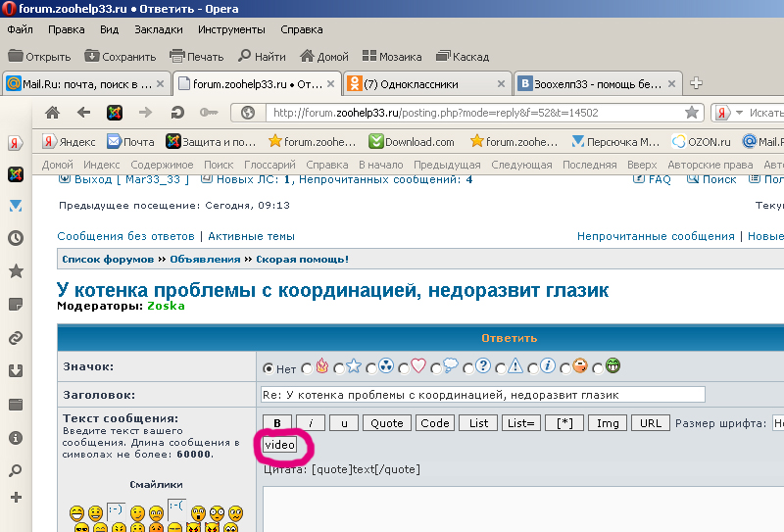Click the Home button in navigation toolbar
784x532 pixels.
coord(52,112)
